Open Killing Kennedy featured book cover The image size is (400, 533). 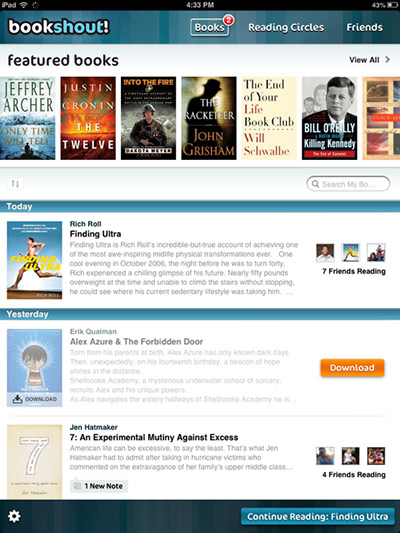click(329, 118)
